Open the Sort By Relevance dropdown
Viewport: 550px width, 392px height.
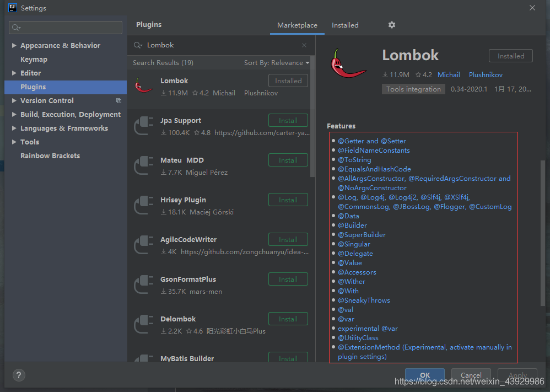pyautogui.click(x=277, y=63)
